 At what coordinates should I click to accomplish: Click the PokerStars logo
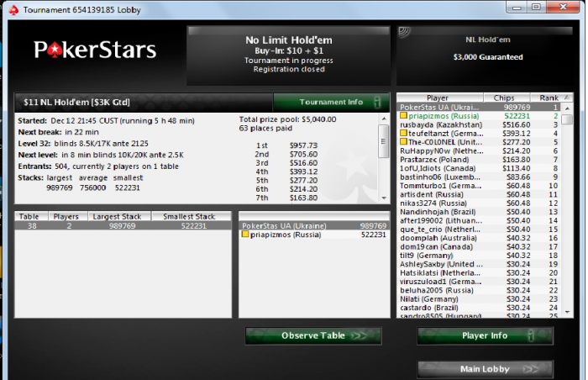click(95, 50)
